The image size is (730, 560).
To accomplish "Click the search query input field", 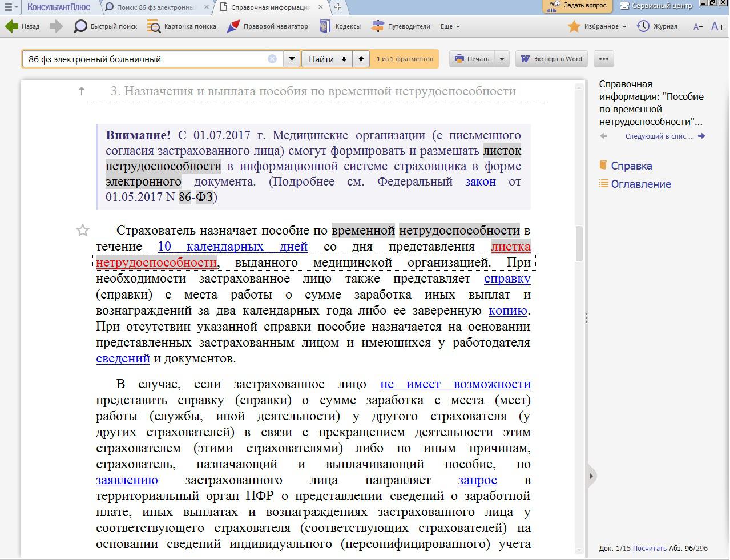I will click(146, 59).
